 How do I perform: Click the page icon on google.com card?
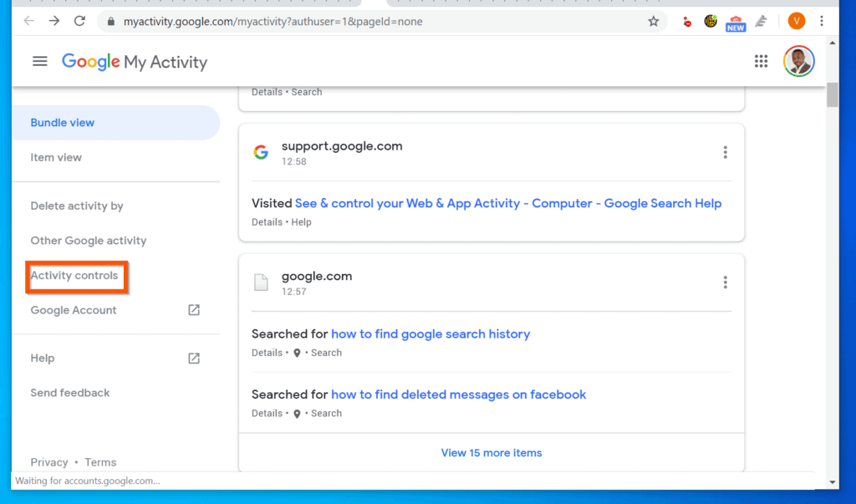coord(261,283)
